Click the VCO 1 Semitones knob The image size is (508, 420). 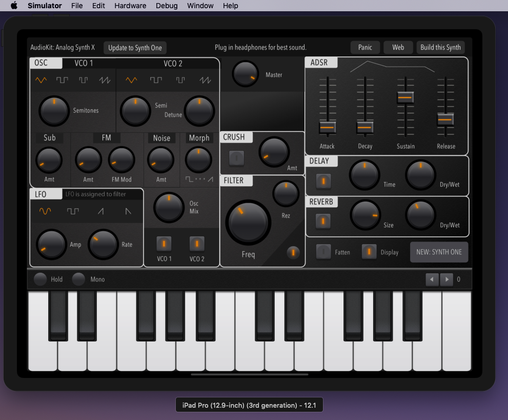tap(54, 111)
